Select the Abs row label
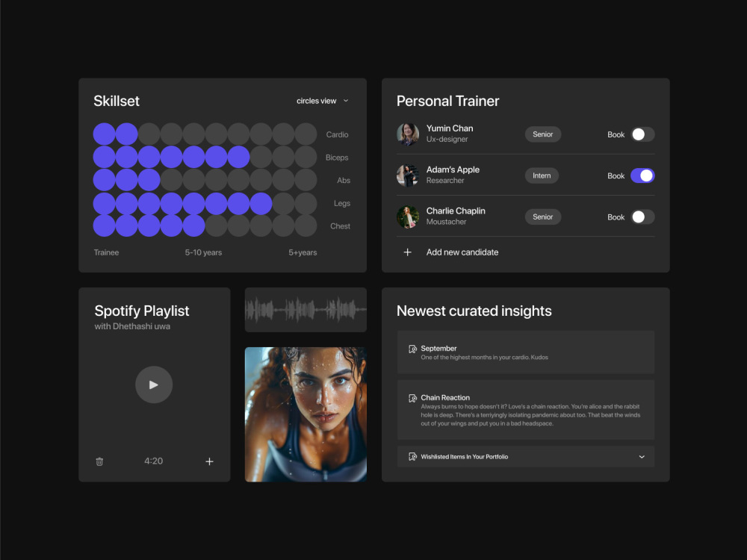 (344, 181)
